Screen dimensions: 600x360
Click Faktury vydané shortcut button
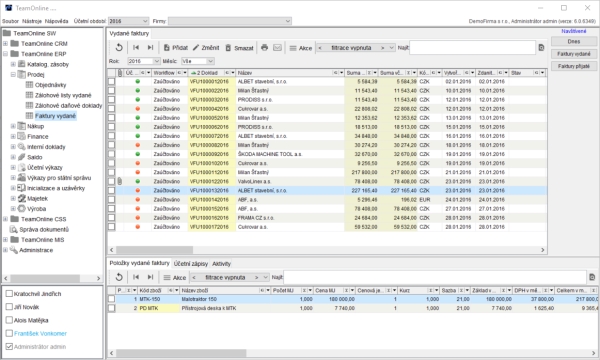574,54
